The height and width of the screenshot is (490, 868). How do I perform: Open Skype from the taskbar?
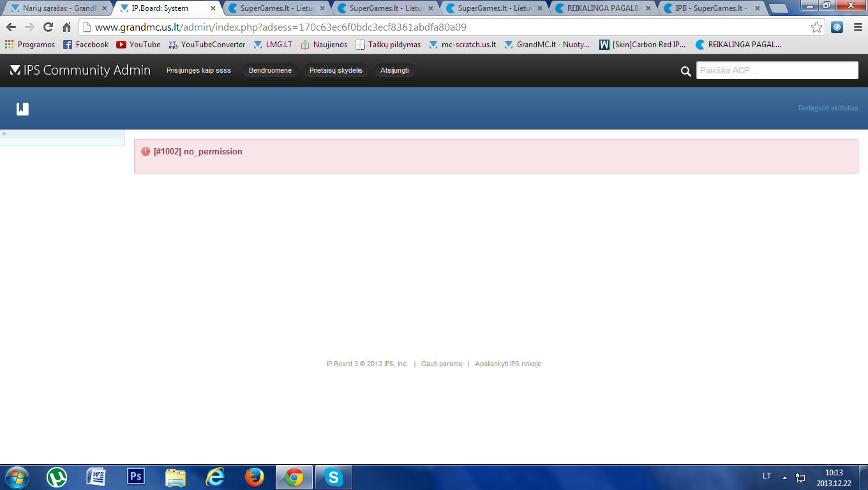click(333, 477)
